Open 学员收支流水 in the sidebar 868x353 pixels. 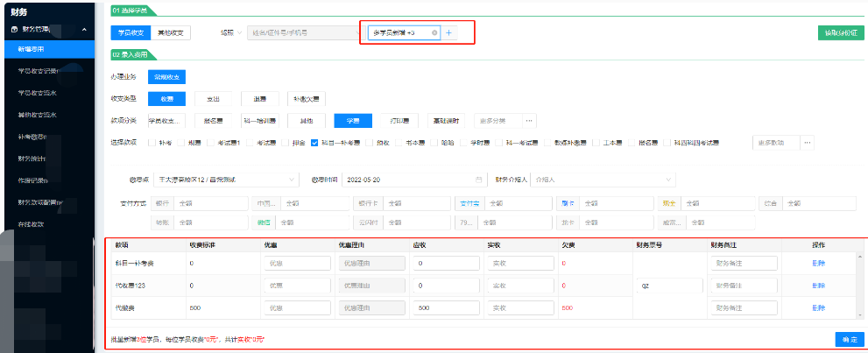click(x=38, y=92)
